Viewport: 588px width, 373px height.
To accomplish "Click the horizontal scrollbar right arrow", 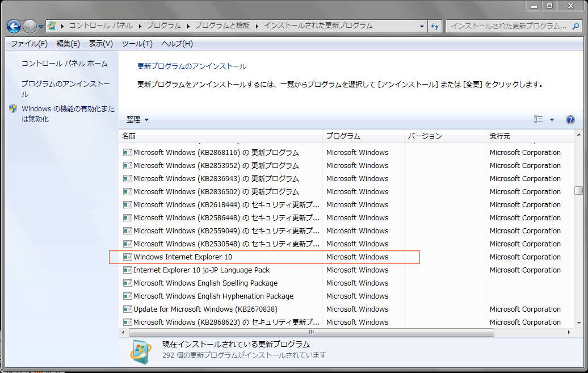I will [569, 333].
